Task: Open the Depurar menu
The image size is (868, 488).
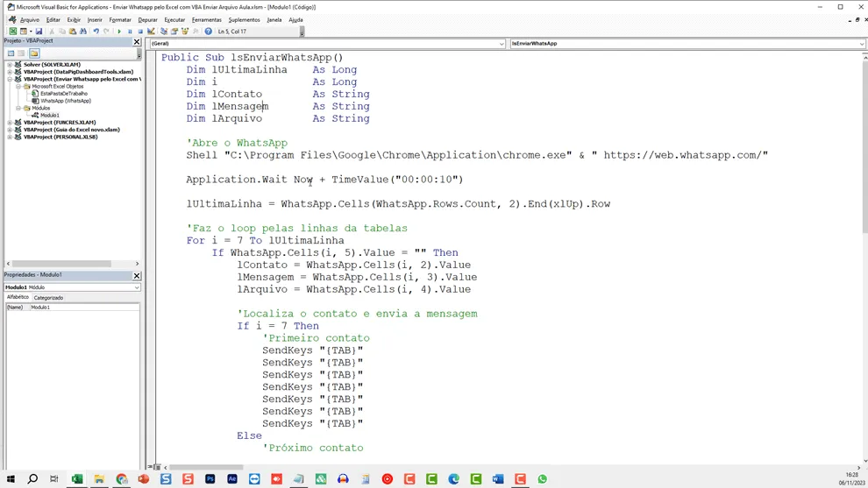Action: [147, 20]
